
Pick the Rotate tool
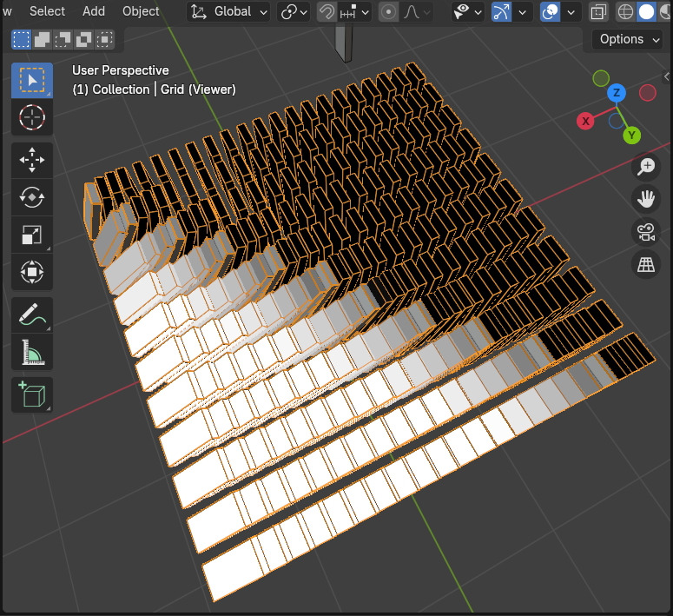pos(32,197)
